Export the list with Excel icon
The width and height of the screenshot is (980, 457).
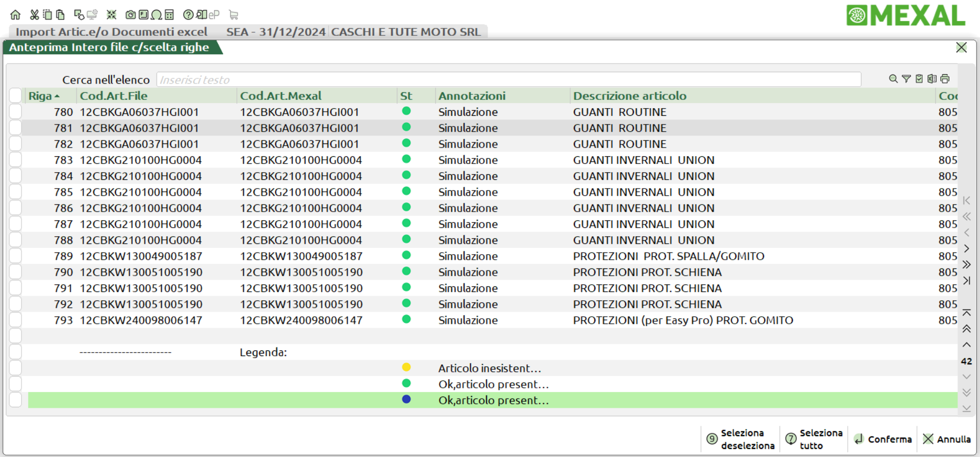point(932,79)
